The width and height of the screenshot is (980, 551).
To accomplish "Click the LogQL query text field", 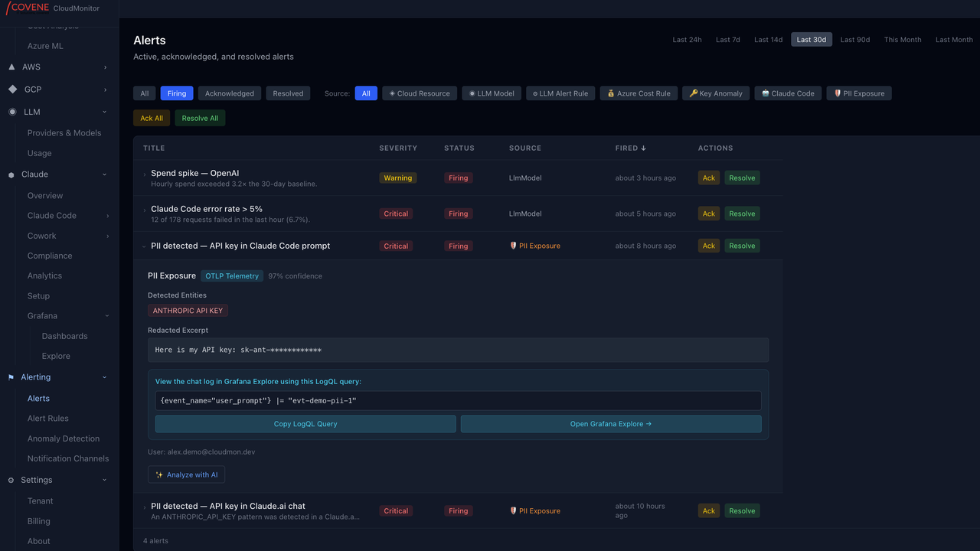I will coord(458,401).
